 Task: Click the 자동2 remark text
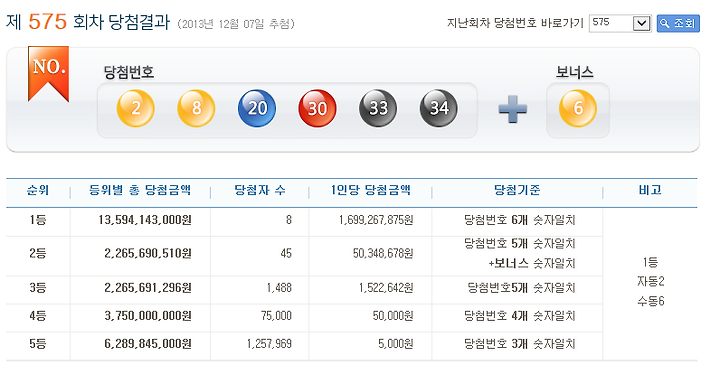(x=651, y=281)
